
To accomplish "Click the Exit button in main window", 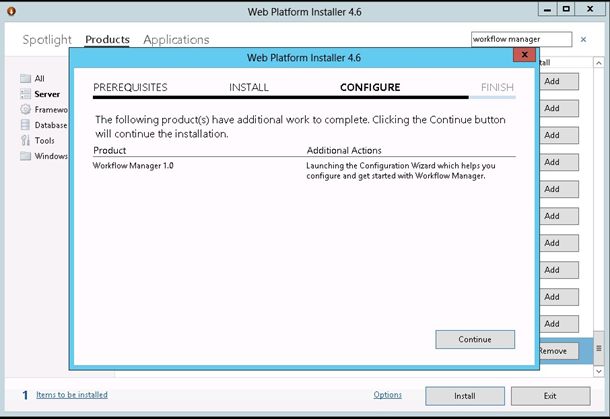I will point(550,396).
